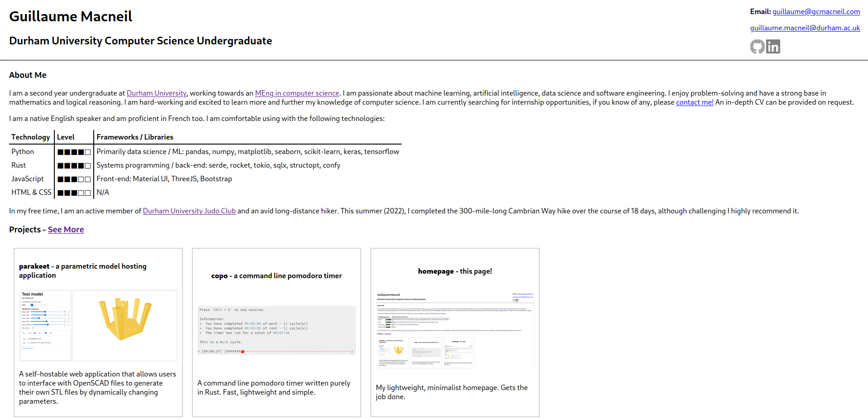Click the 'HTML & CSS' table cell
The image size is (868, 420).
click(31, 193)
